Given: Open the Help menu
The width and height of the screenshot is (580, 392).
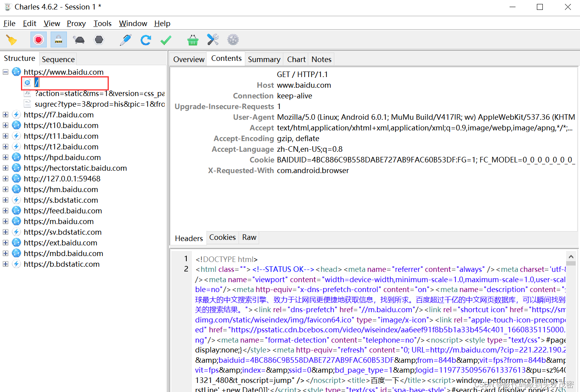Looking at the screenshot, I should [x=162, y=23].
